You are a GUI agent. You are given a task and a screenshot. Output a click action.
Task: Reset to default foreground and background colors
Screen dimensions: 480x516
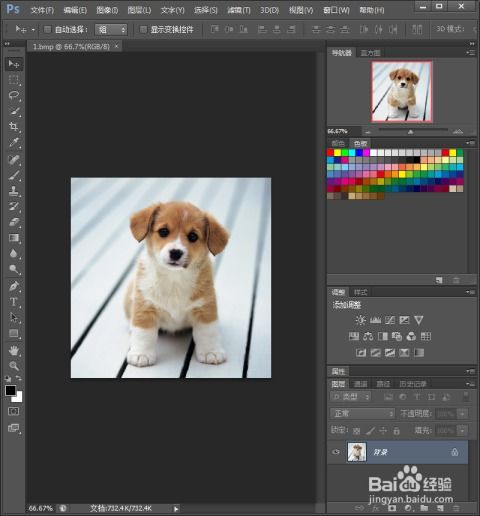coord(8,378)
